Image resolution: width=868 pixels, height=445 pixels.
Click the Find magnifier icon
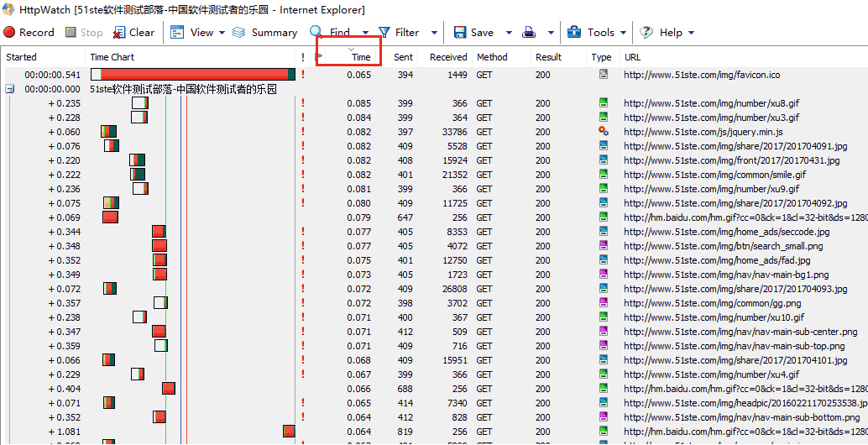pos(316,32)
